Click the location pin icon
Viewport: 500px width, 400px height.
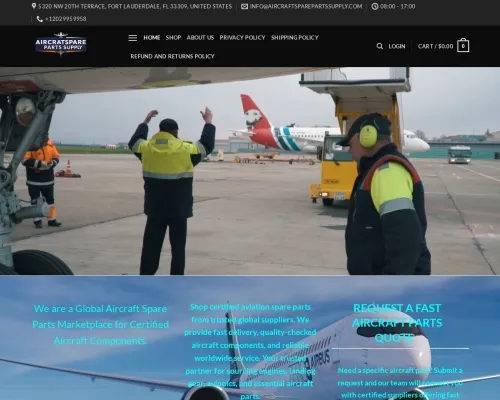(34, 6)
